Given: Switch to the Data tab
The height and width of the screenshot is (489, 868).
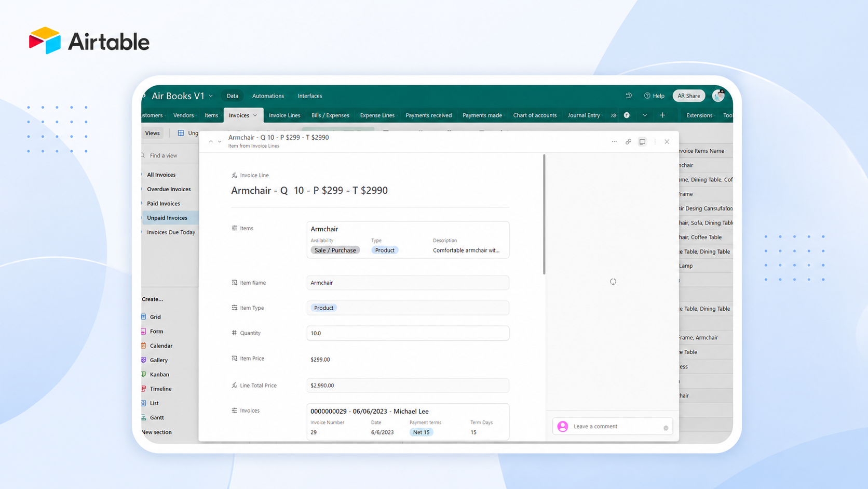Looking at the screenshot, I should click(x=233, y=96).
